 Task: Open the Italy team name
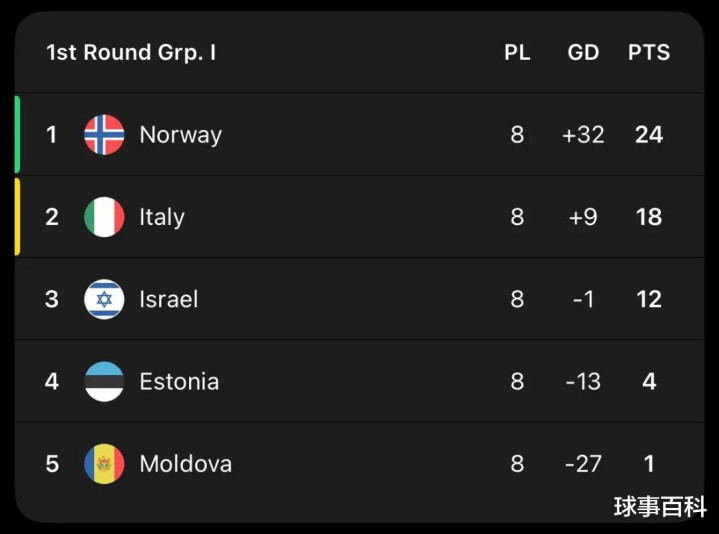coord(162,217)
